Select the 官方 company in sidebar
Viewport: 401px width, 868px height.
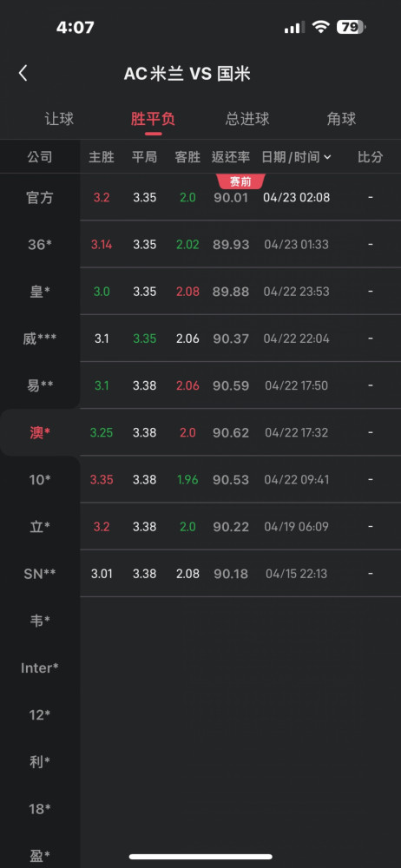40,198
